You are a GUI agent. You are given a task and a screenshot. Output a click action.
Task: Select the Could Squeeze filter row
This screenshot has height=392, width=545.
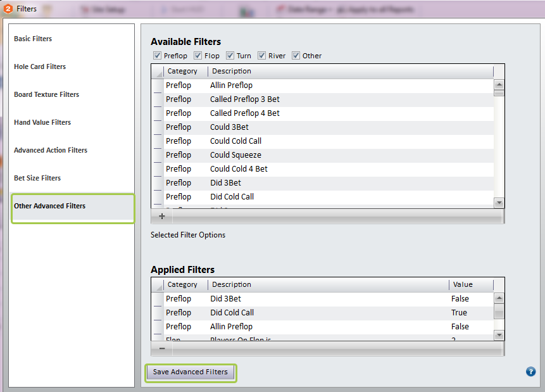pos(323,155)
